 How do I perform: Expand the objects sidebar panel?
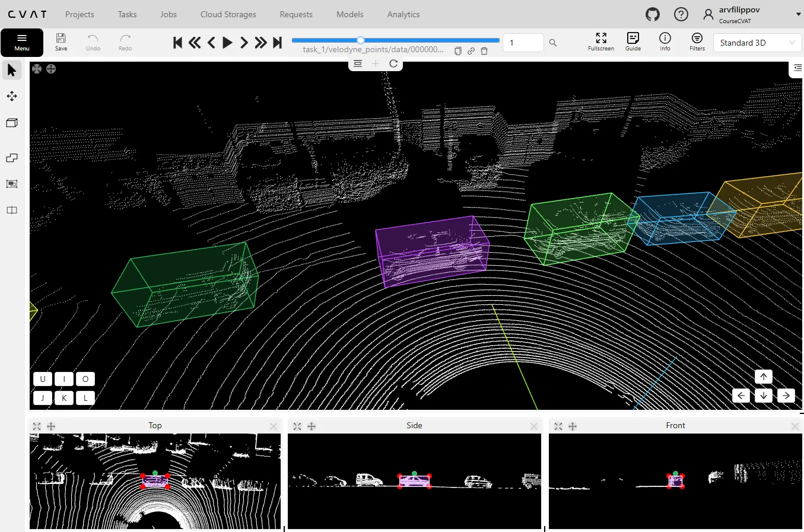click(797, 68)
